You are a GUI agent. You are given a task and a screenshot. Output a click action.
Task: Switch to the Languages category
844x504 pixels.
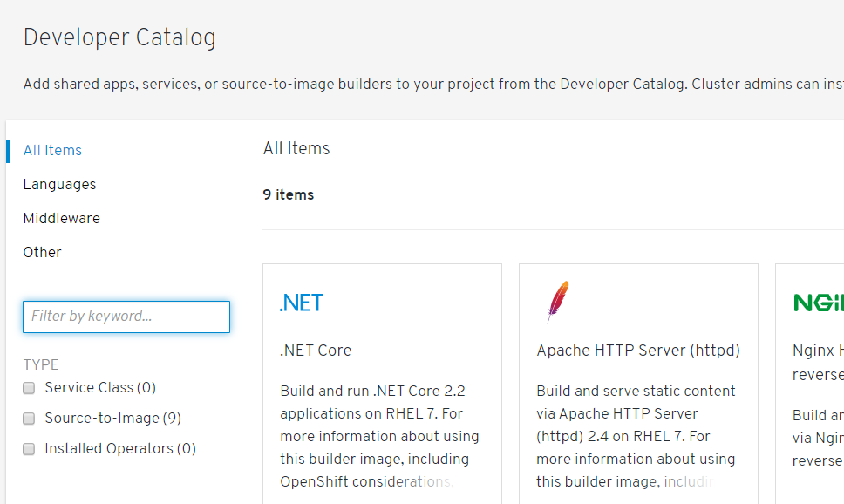tap(59, 184)
